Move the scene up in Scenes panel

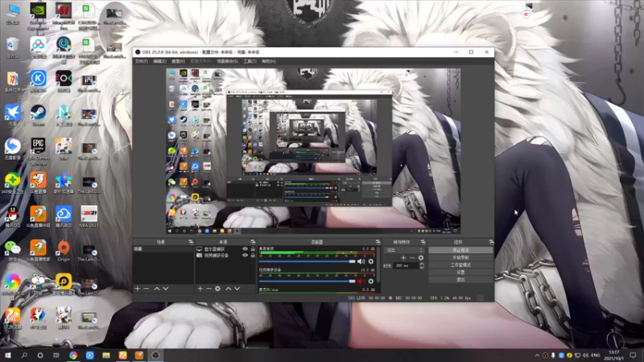click(x=156, y=289)
